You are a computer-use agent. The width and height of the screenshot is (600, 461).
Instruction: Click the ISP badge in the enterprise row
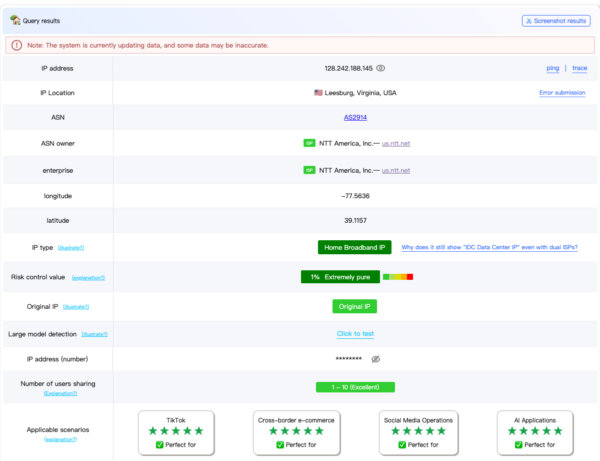[x=309, y=170]
